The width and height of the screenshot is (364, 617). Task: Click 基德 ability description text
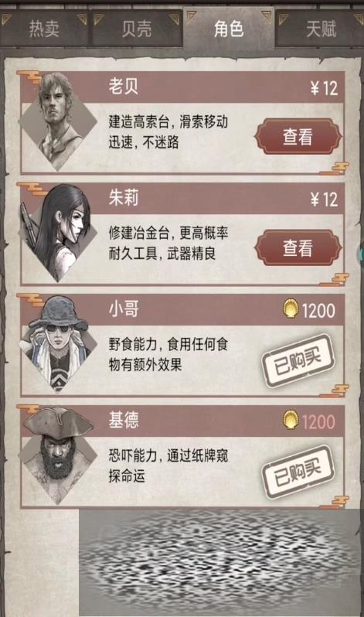[168, 466]
